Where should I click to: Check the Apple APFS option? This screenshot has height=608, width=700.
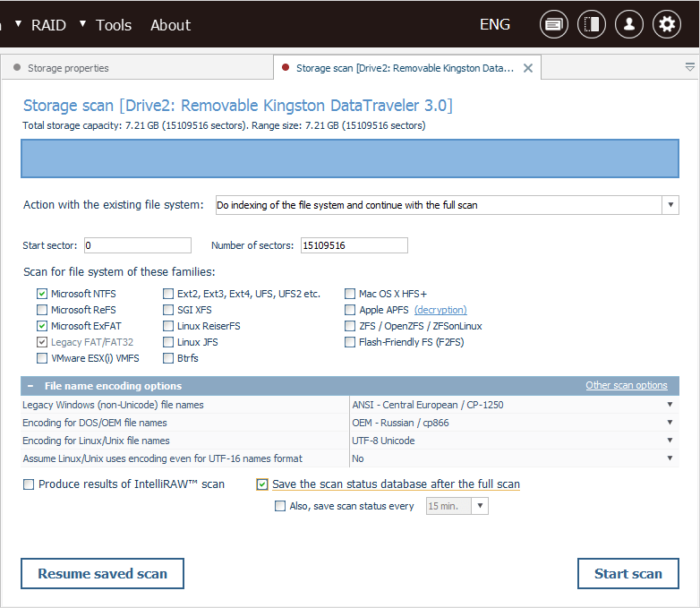(350, 310)
